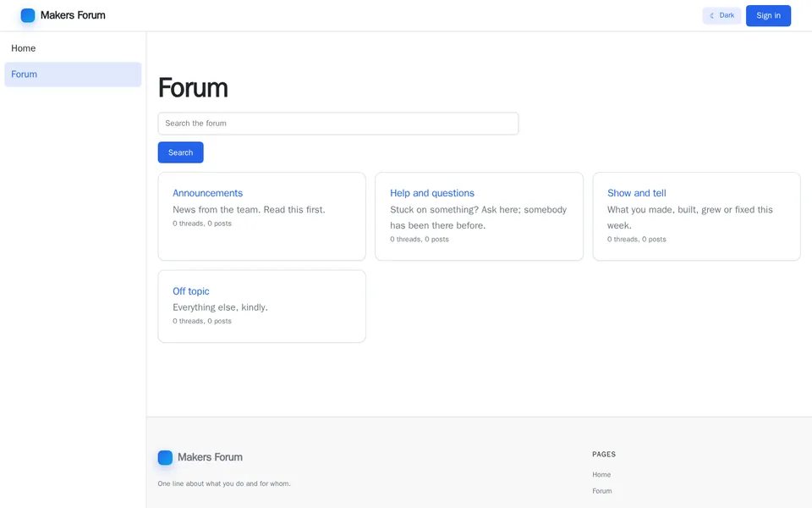Select Forum in the sidebar

(73, 75)
